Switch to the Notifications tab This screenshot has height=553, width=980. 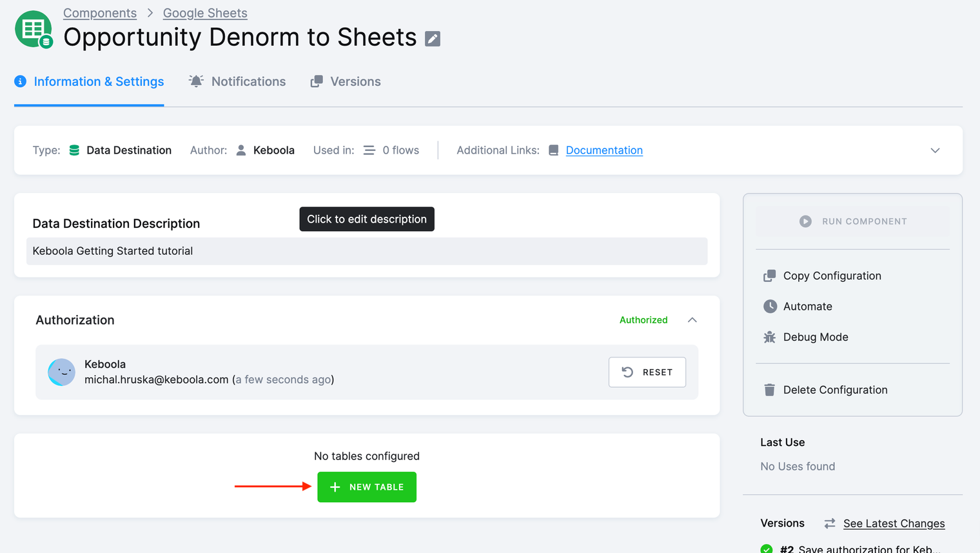pyautogui.click(x=237, y=82)
